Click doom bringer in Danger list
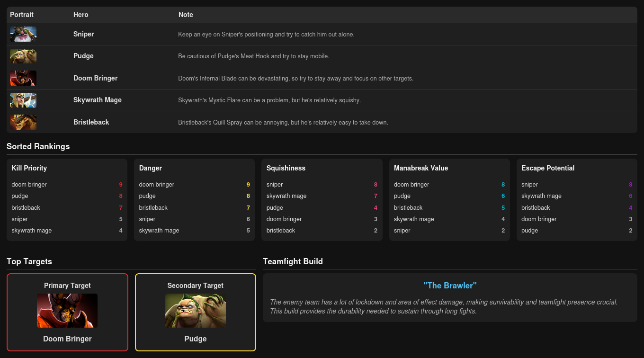 pos(157,185)
